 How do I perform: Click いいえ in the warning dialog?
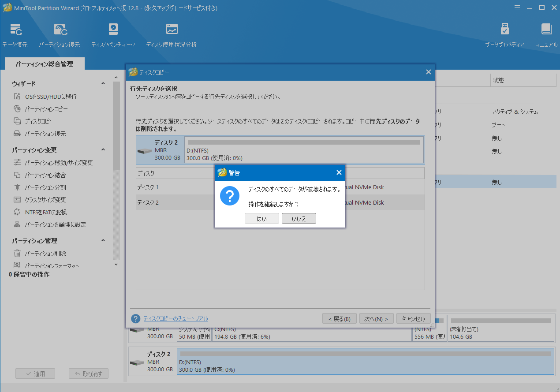click(x=299, y=218)
